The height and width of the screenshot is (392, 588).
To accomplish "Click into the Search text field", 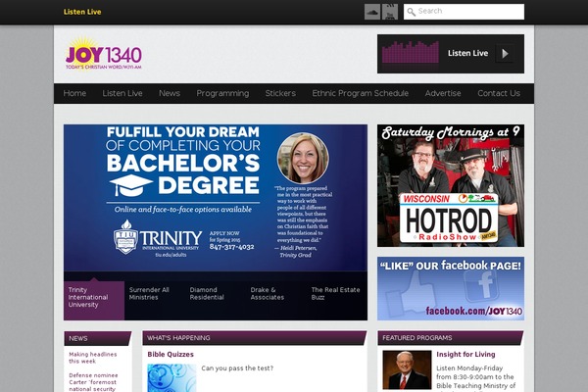I will (464, 12).
